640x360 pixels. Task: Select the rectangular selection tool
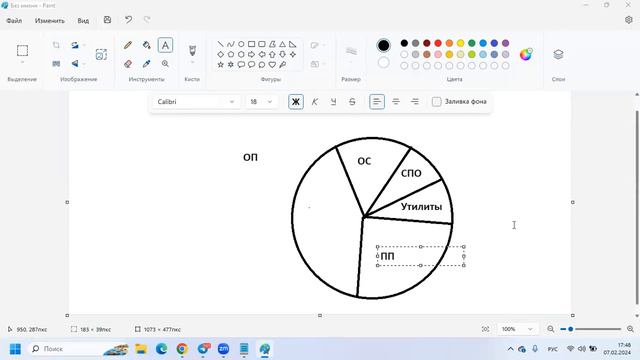click(22, 50)
